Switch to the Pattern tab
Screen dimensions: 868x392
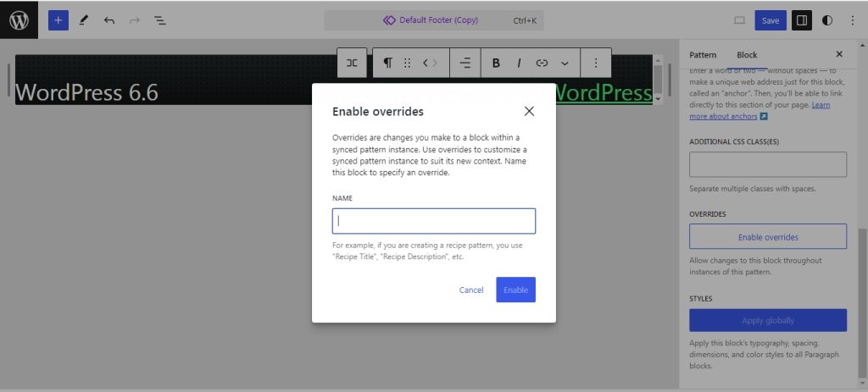tap(703, 55)
